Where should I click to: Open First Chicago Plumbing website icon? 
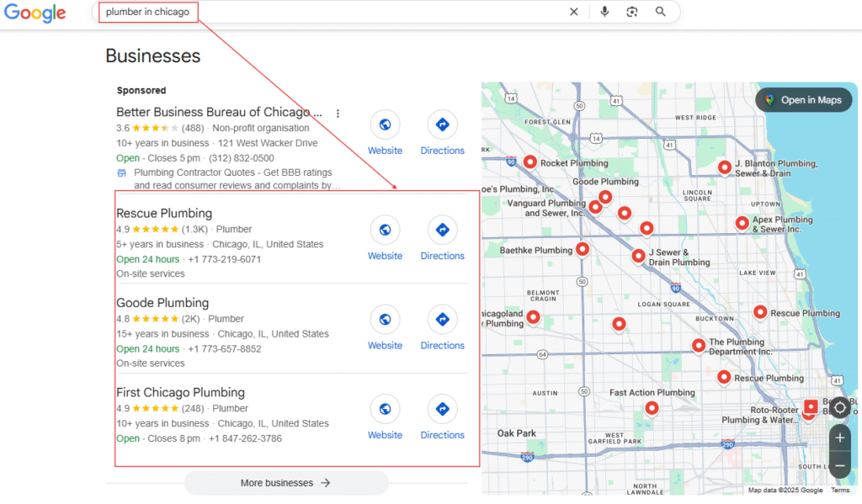tap(385, 409)
